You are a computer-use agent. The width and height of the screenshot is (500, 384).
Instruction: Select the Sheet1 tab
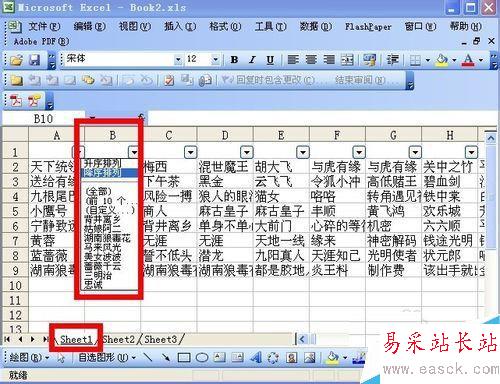[76, 339]
